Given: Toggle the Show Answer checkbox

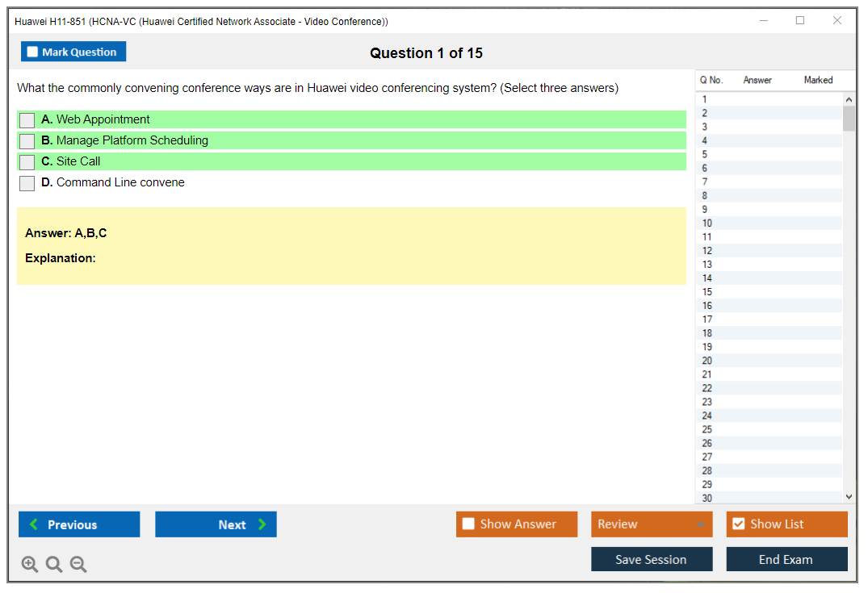Looking at the screenshot, I should [x=468, y=524].
